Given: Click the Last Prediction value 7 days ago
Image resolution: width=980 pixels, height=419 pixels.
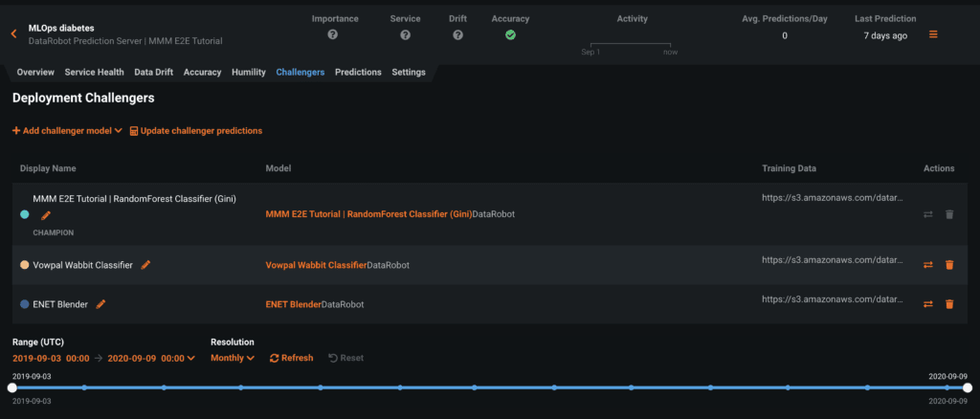Looking at the screenshot, I should click(885, 35).
